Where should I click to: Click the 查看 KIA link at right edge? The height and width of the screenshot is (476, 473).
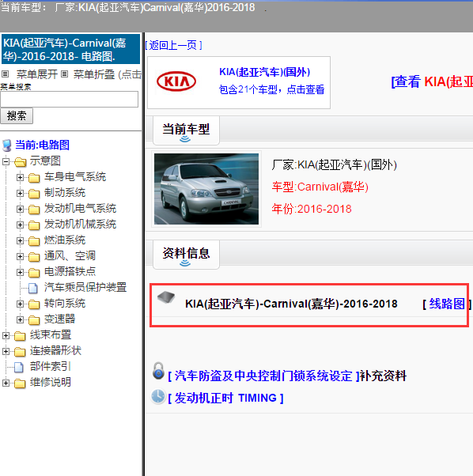point(432,81)
